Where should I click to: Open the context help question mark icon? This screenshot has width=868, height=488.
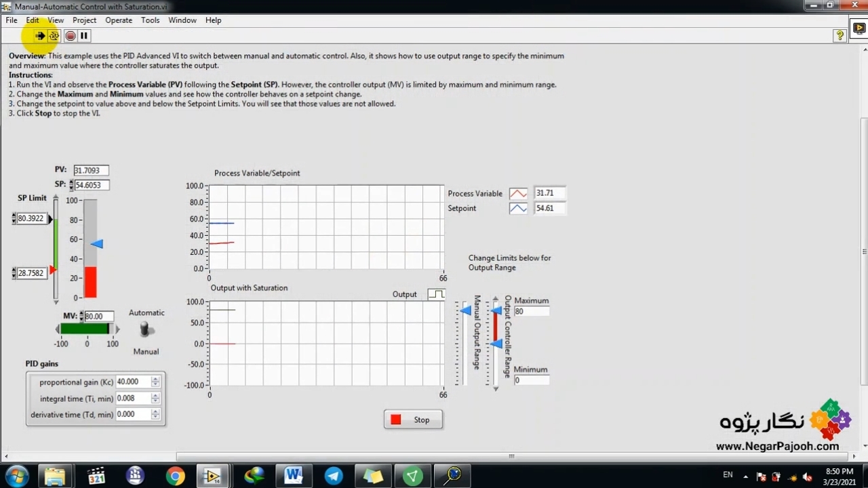pos(840,36)
